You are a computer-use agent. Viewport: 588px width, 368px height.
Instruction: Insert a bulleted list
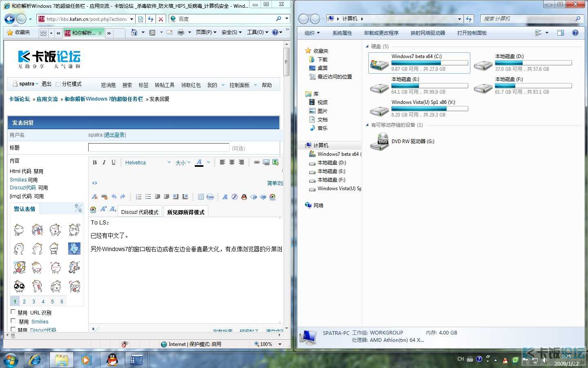tap(148, 197)
